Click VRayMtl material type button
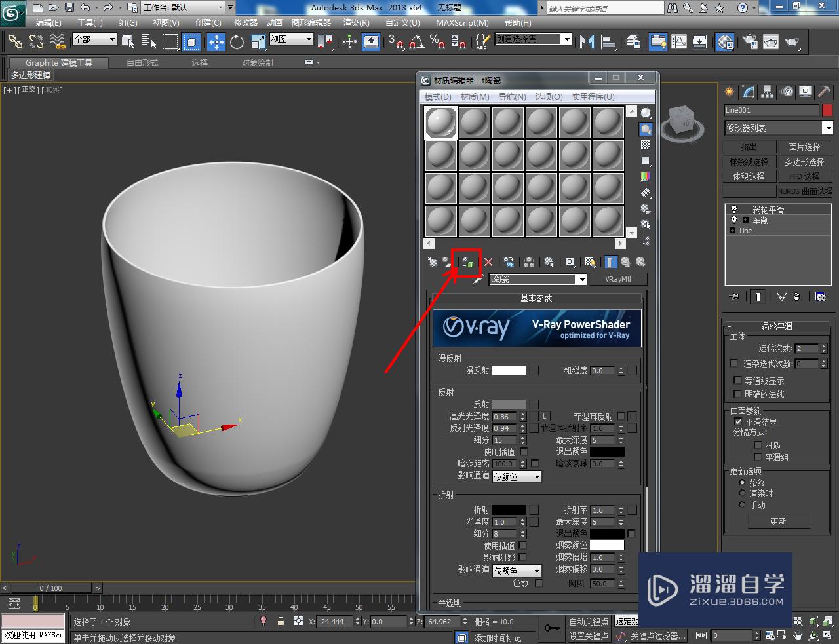 click(x=617, y=279)
